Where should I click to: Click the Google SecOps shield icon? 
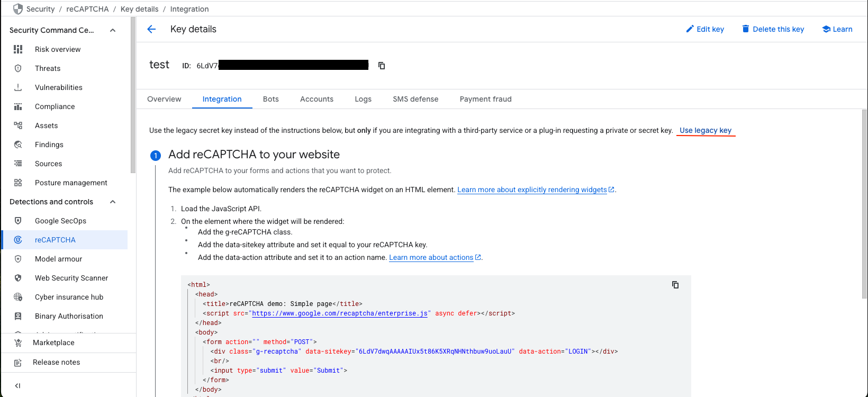pyautogui.click(x=18, y=221)
